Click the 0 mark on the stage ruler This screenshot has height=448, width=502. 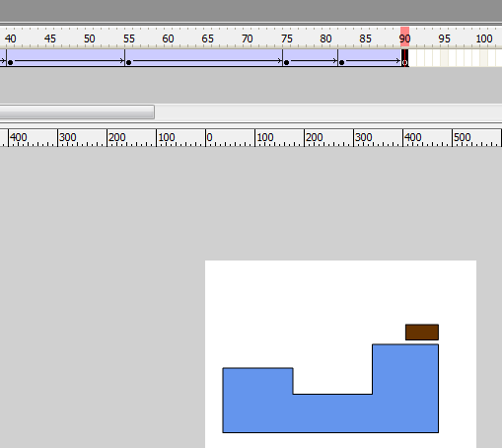click(x=209, y=137)
